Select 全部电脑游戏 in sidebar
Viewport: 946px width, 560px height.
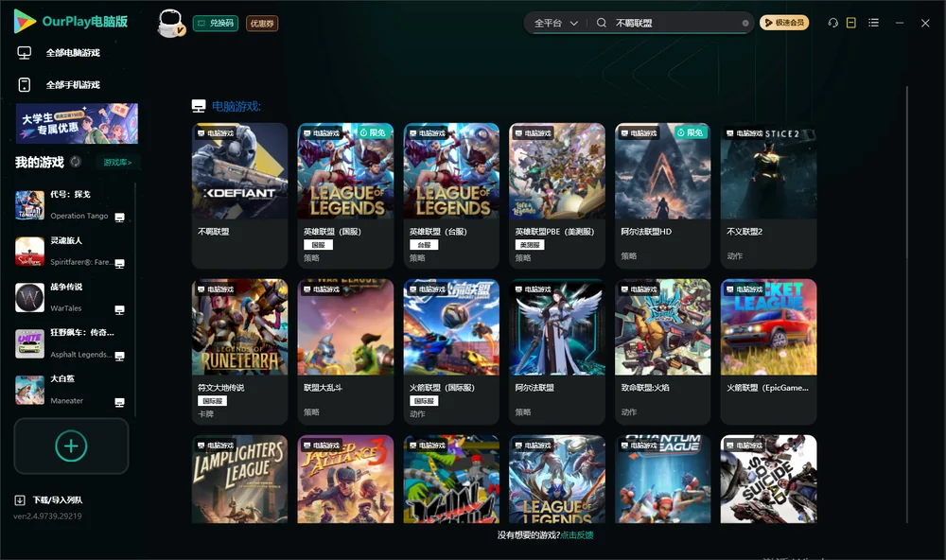[73, 53]
